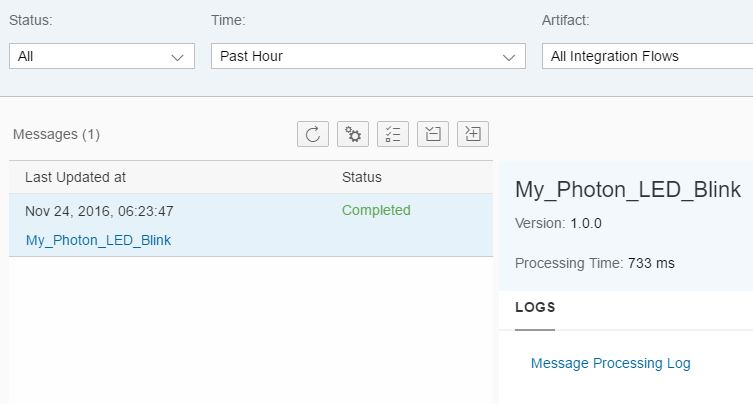Open the gears settings icon
The width and height of the screenshot is (753, 404).
pos(353,134)
